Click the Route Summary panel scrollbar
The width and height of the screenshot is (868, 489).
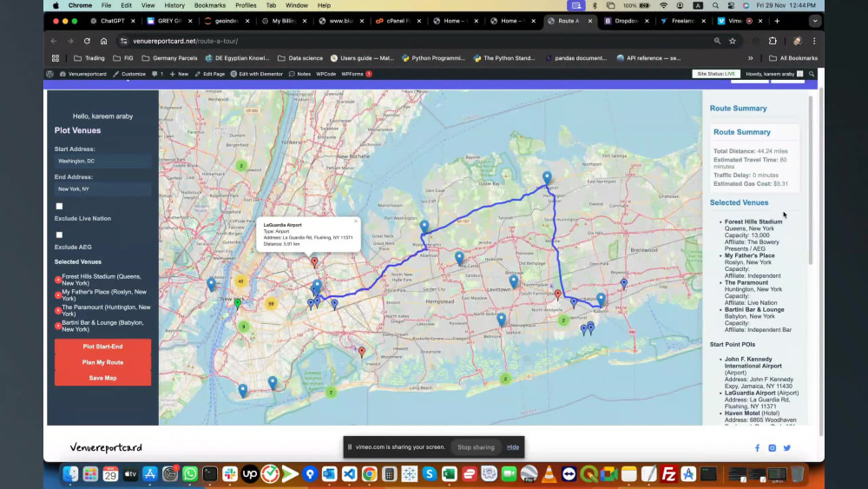811,180
